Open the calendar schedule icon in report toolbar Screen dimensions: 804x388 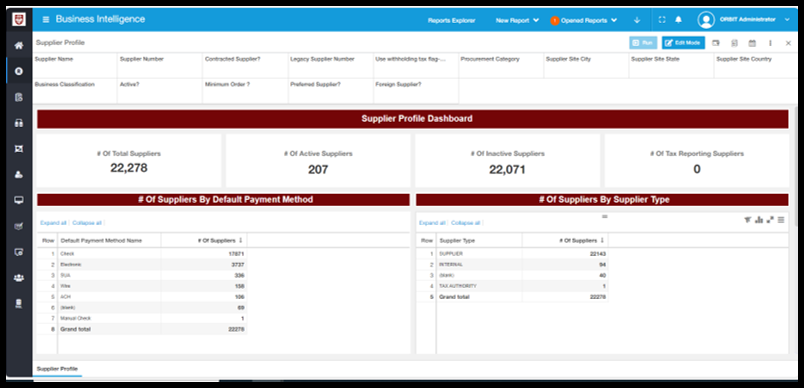tap(752, 43)
